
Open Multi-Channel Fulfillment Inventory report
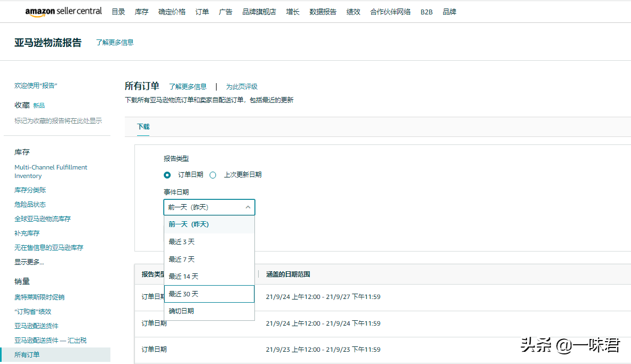(x=51, y=172)
